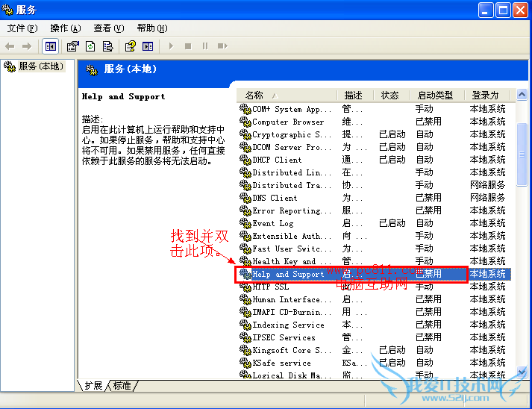Click gear icon of IPSEC Services row
The width and height of the screenshot is (532, 409).
click(x=245, y=337)
